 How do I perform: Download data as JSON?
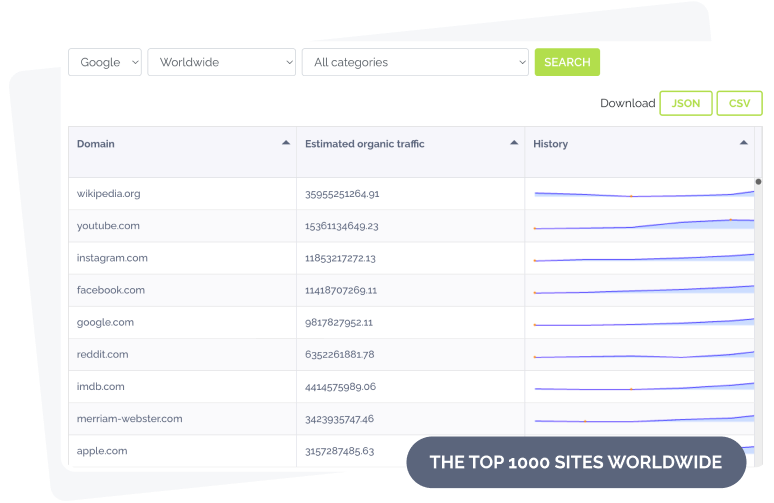coord(686,103)
